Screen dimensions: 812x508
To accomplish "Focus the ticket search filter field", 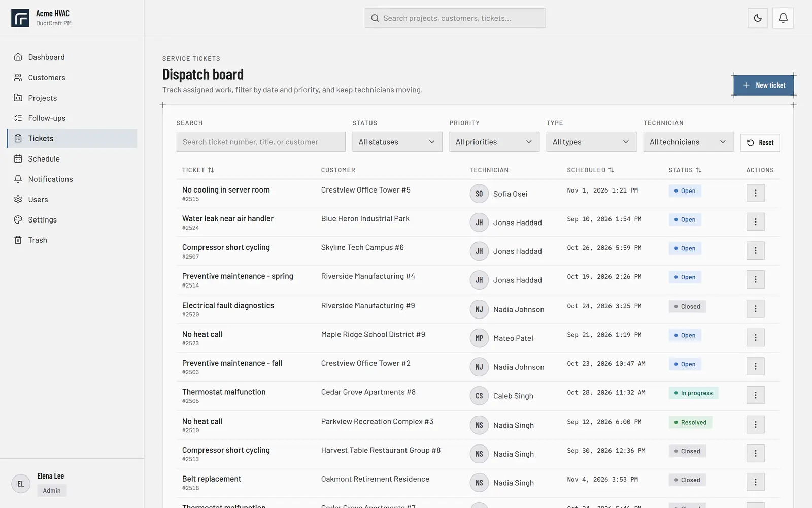I will coord(261,142).
